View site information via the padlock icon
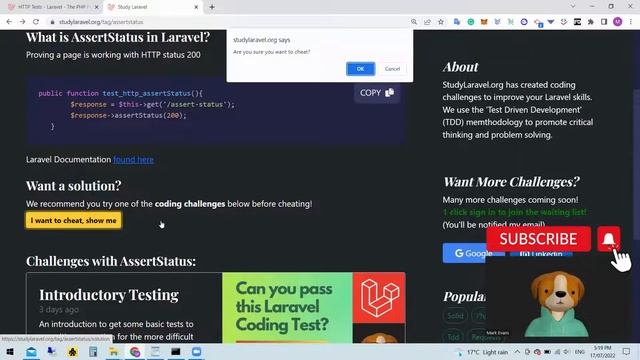This screenshot has width=640, height=360. point(52,22)
